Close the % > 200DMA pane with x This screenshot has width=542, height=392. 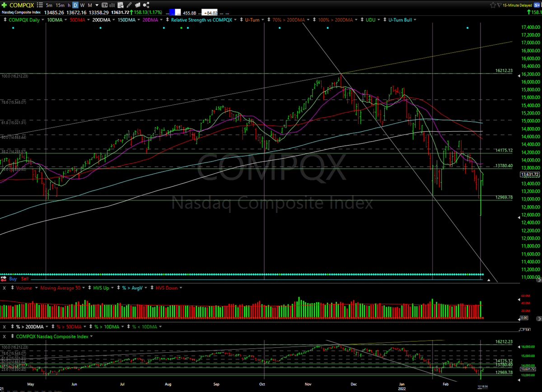click(x=4, y=327)
